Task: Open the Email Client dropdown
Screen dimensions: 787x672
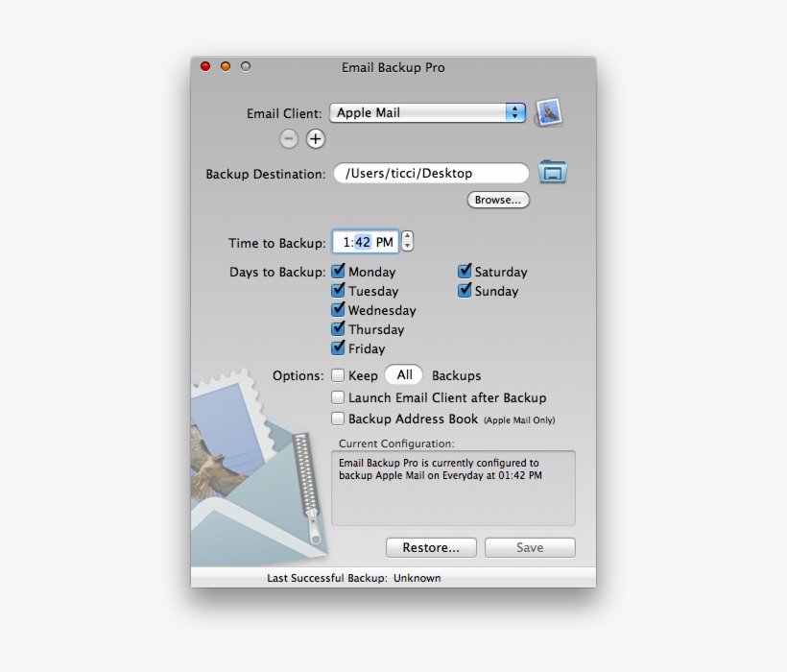Action: [427, 113]
